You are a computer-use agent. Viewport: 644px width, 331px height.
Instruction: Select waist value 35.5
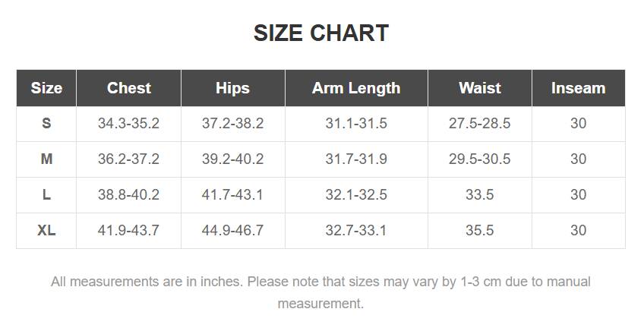click(480, 231)
